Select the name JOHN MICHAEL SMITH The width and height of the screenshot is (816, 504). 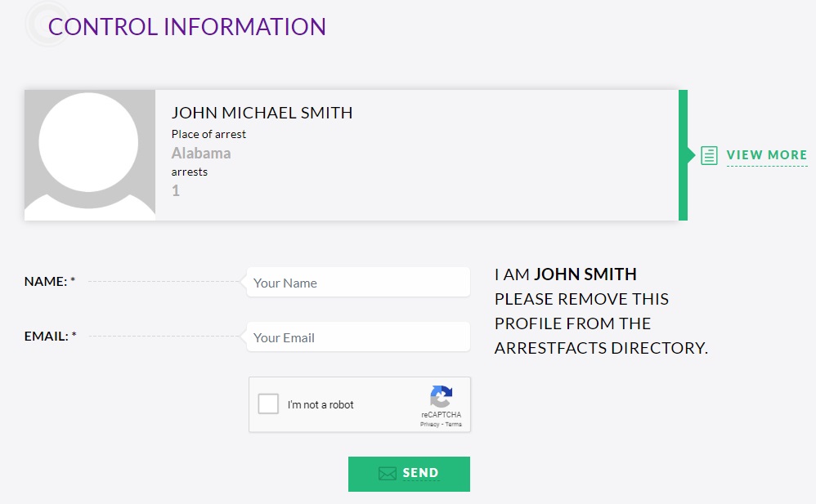pos(262,113)
